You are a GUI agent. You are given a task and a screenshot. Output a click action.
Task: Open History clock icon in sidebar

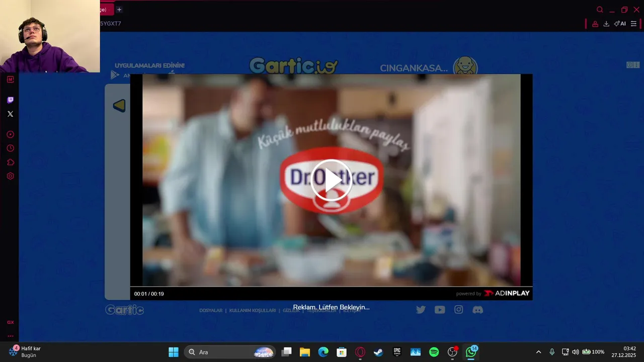(10, 148)
